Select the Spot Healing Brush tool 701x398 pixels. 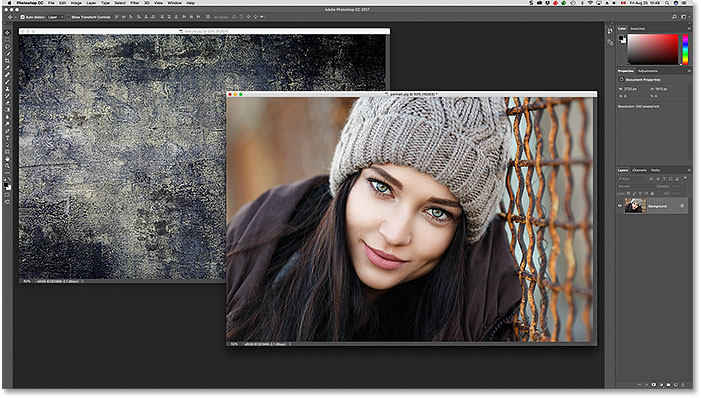(7, 74)
